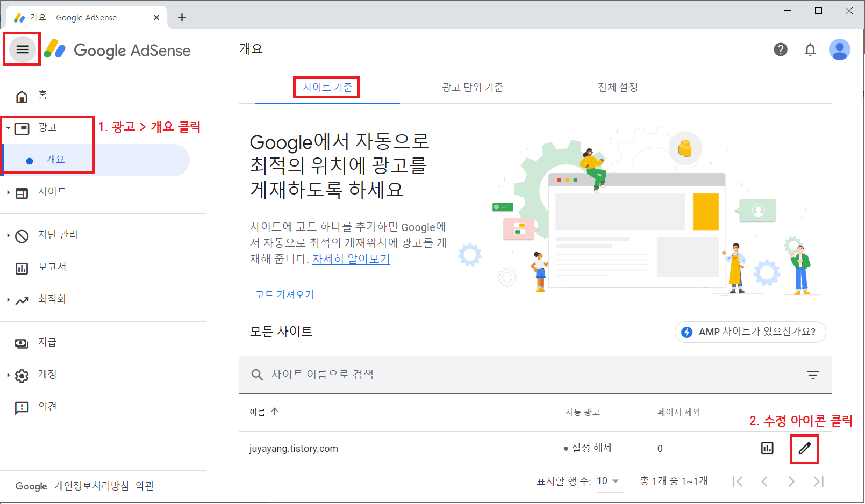Click the edit pencil for juyayang.tistory.com

click(x=805, y=448)
